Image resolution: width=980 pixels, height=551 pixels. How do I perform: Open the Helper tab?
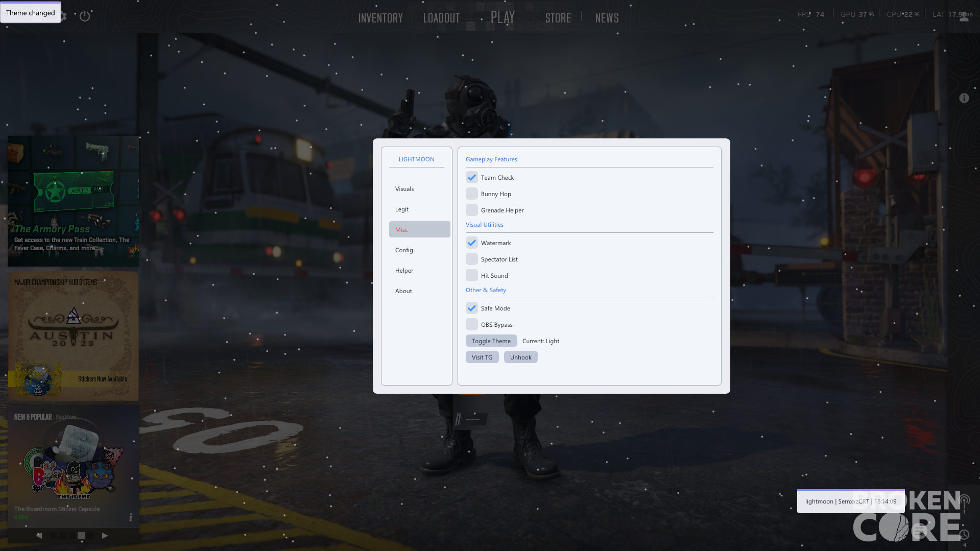pos(420,271)
